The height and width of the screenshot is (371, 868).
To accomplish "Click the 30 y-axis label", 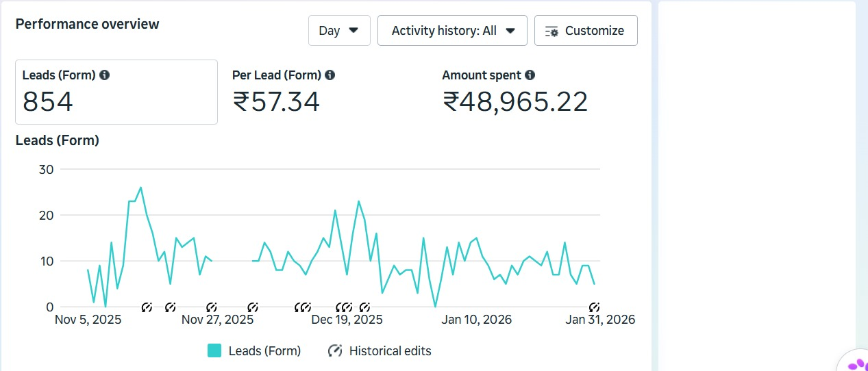I will tap(48, 169).
